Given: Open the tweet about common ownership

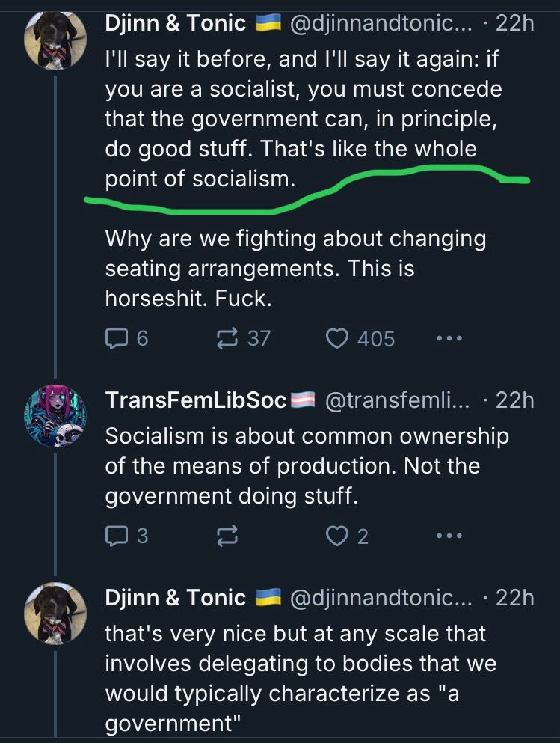Looking at the screenshot, I should click(x=307, y=465).
